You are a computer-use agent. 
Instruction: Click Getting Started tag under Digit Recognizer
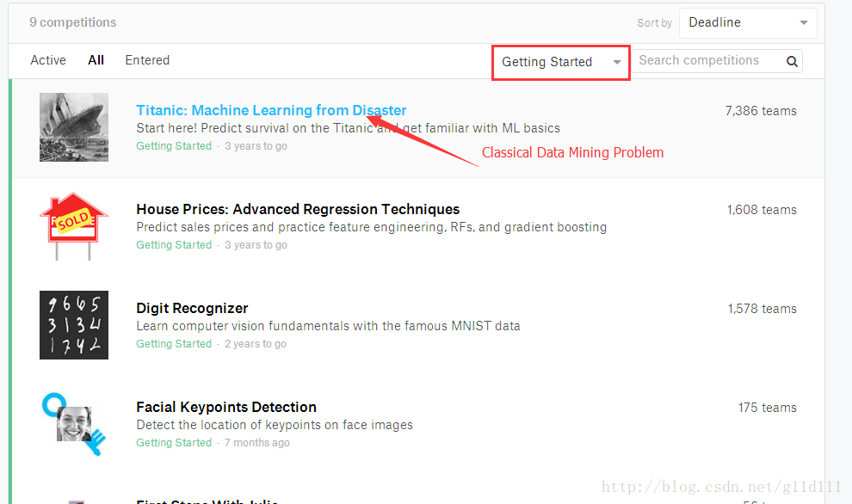point(174,344)
